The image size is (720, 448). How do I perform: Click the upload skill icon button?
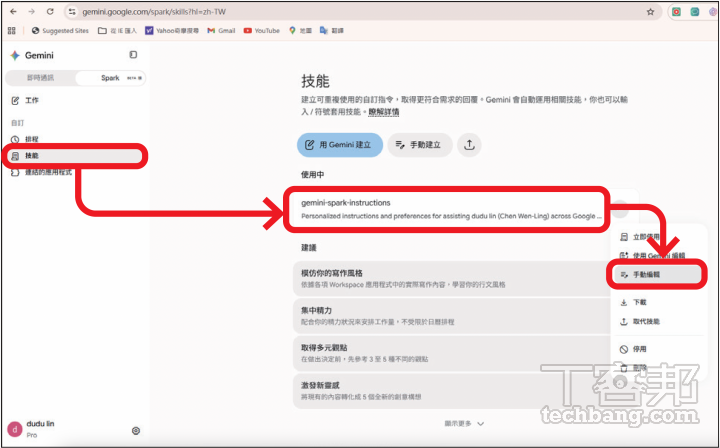click(x=469, y=145)
